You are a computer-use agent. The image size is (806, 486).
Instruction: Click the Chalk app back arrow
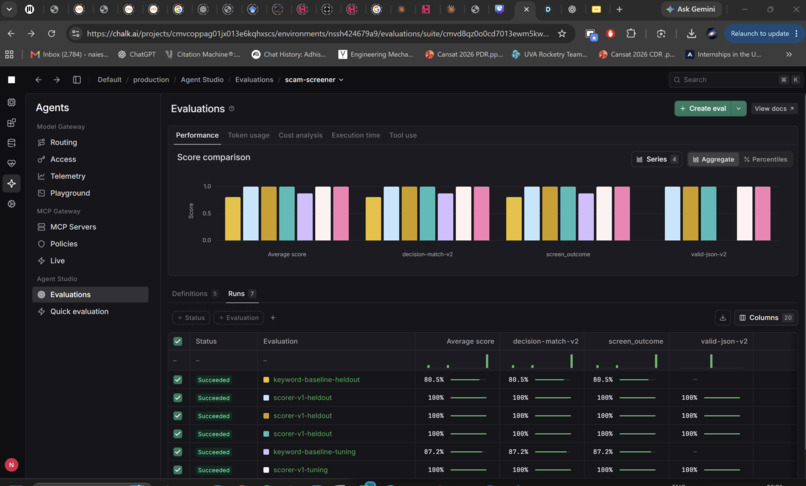pyautogui.click(x=39, y=80)
